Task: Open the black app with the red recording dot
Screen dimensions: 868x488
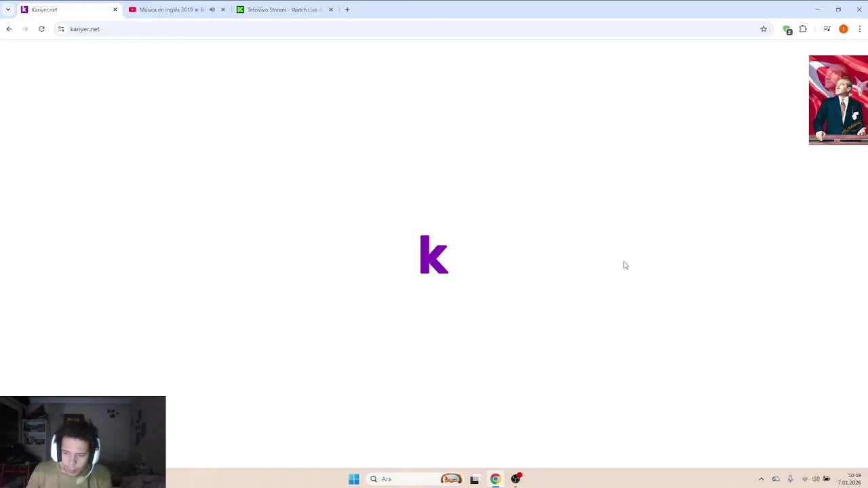Action: click(x=516, y=479)
